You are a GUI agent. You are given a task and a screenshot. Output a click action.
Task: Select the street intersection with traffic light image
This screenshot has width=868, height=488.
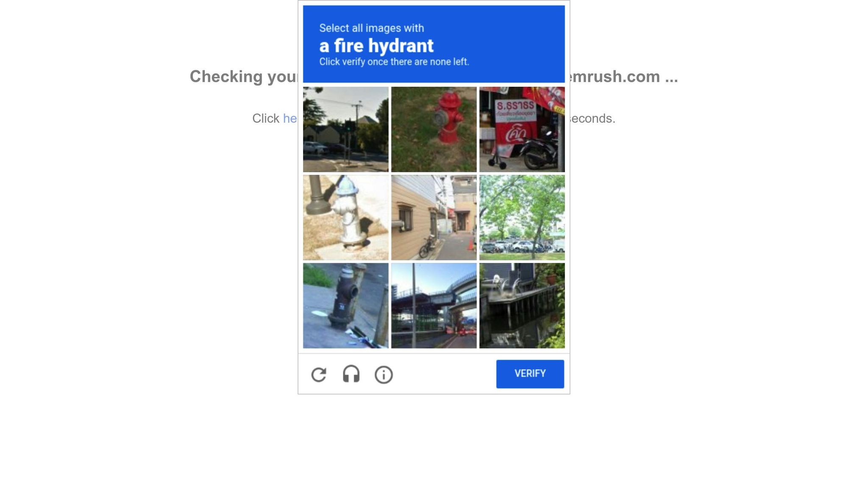click(345, 130)
